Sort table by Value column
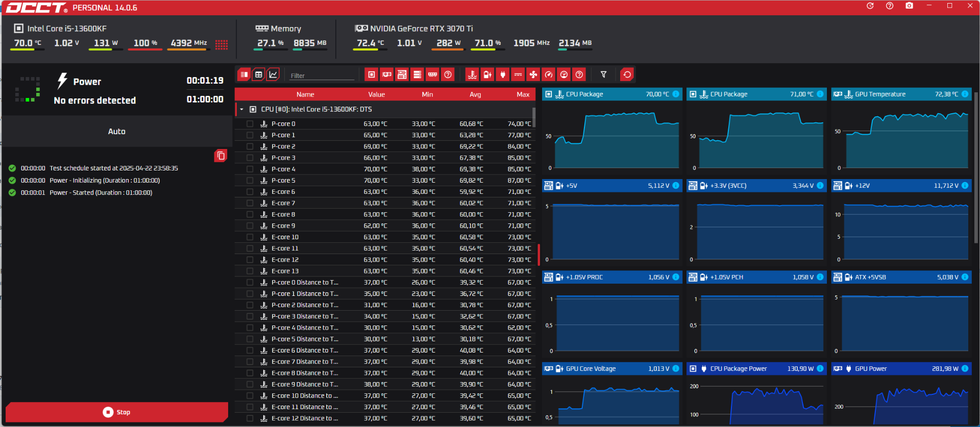Viewport: 980px width, 427px height. [x=377, y=94]
